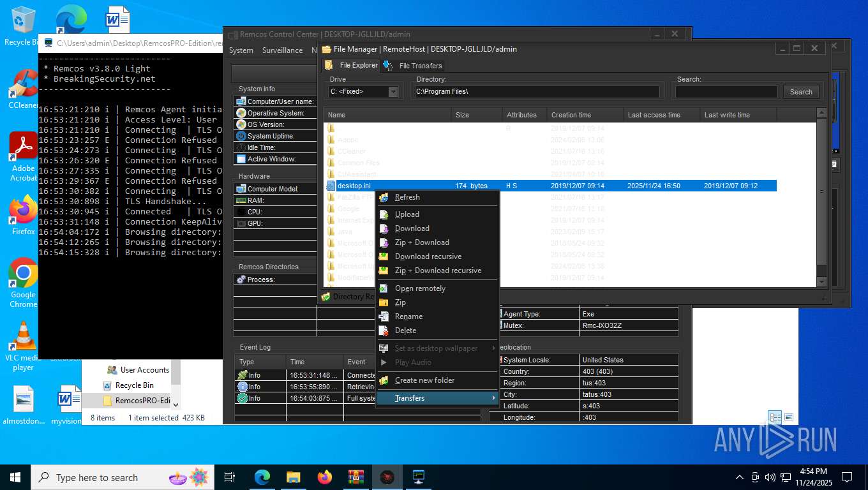Click Active Window row icon

coord(241,159)
